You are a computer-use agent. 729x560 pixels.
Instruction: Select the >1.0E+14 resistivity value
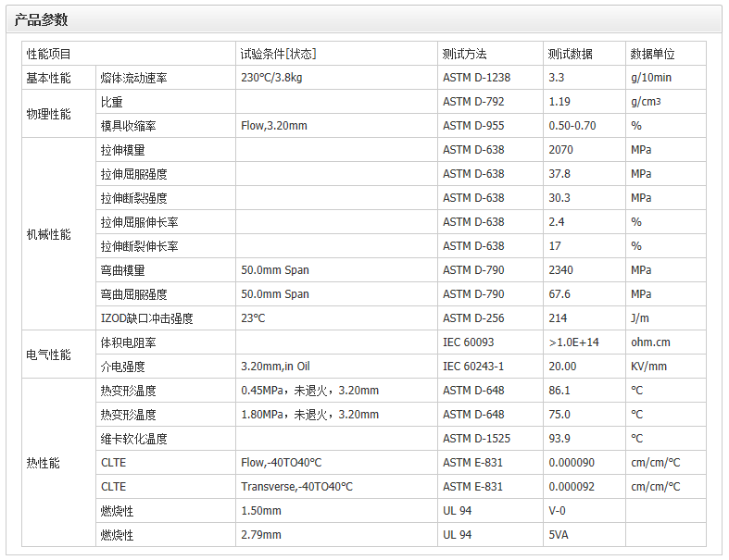tap(573, 342)
